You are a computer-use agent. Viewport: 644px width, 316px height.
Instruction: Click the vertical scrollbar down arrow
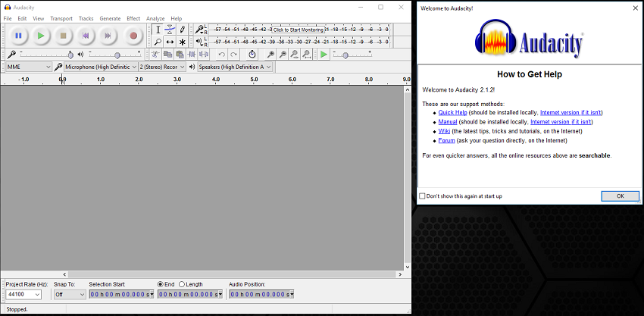tap(408, 267)
